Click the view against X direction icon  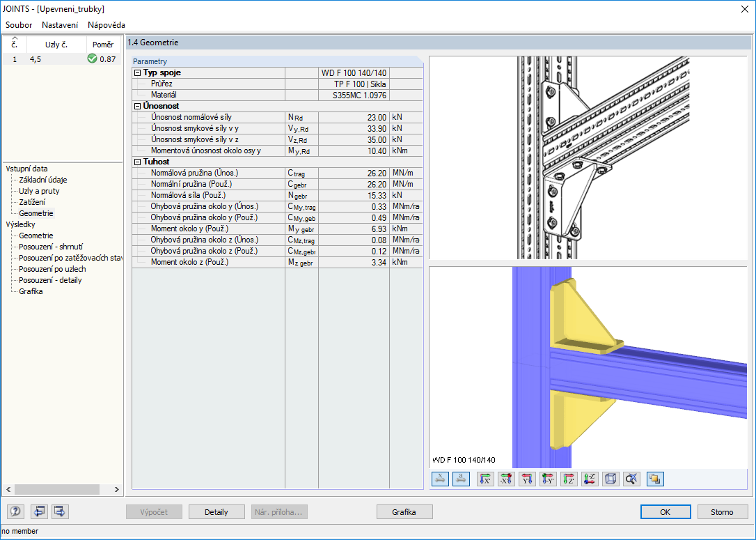pyautogui.click(x=506, y=479)
